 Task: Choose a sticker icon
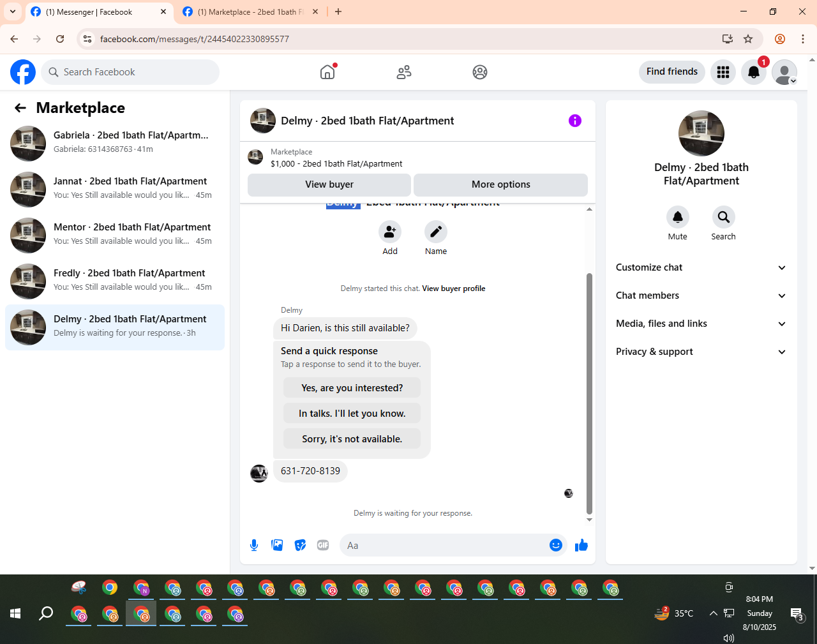300,545
